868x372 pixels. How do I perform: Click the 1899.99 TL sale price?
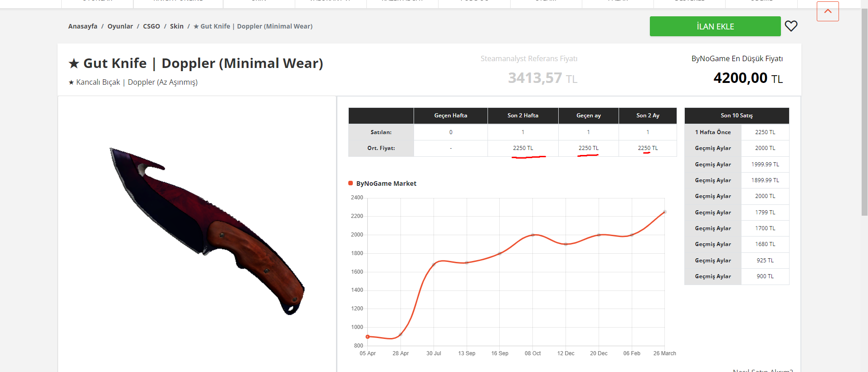(765, 180)
